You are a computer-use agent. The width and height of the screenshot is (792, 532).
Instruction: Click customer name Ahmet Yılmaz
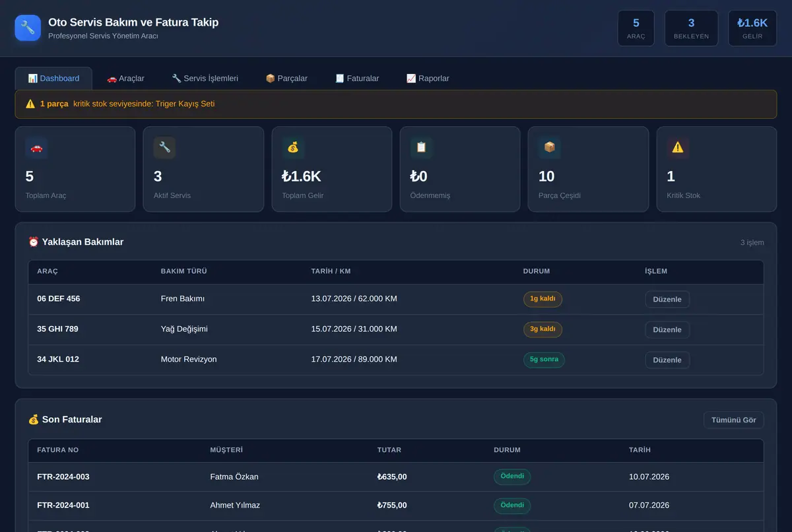[235, 506]
